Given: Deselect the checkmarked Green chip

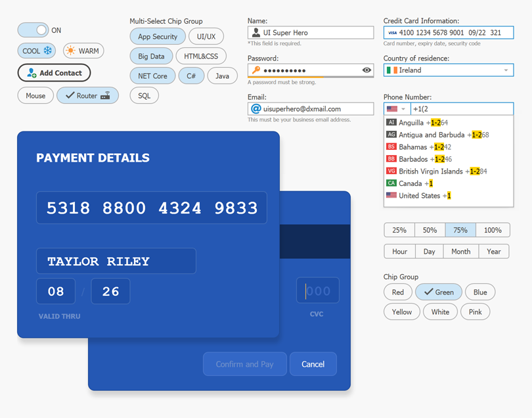Looking at the screenshot, I should click(x=438, y=292).
